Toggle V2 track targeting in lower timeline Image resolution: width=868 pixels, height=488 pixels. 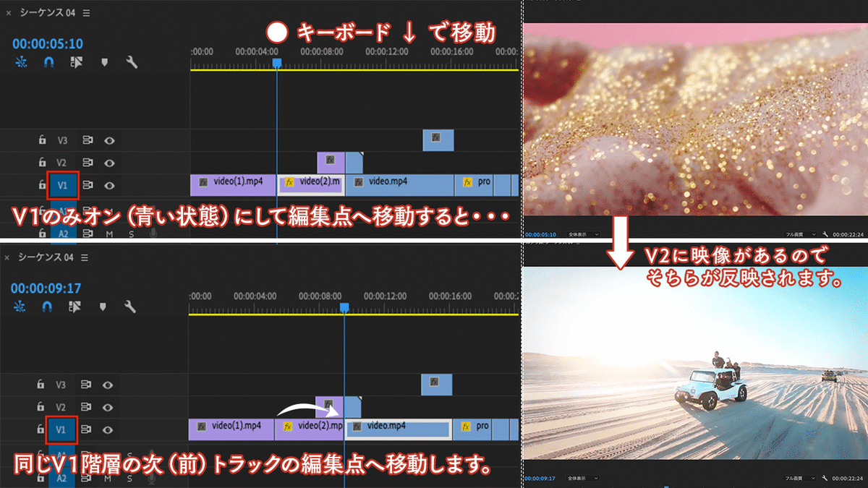pyautogui.click(x=61, y=407)
